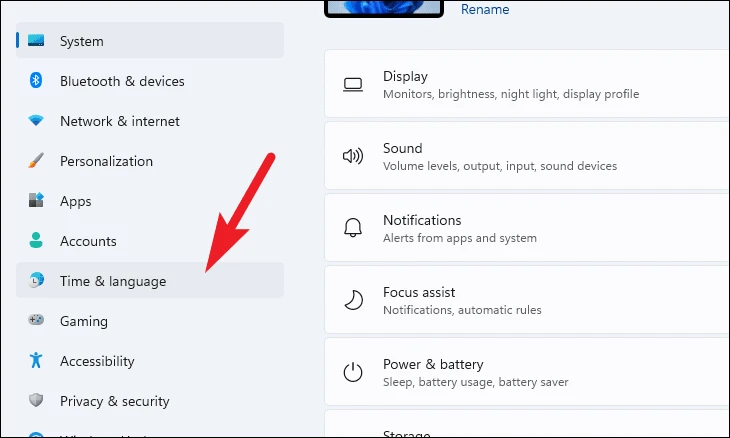Click 'Notifications, automatic rules' text
Screen dimensions: 730x438
[462, 310]
